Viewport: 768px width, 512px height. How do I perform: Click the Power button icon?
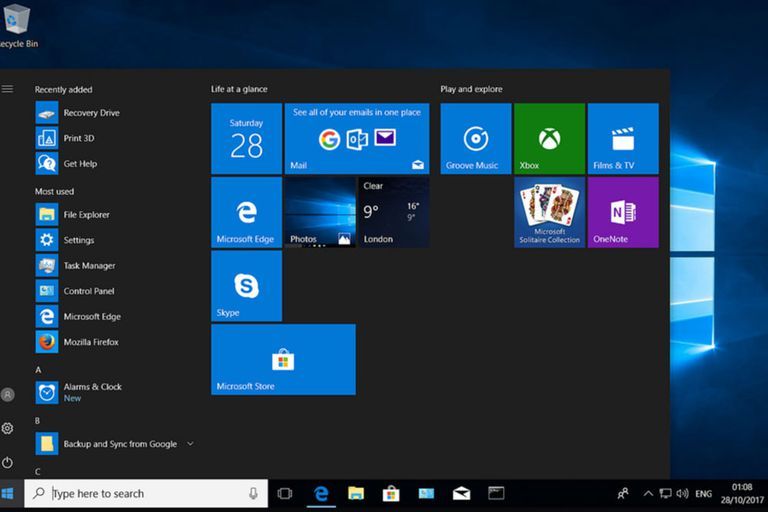coord(8,462)
